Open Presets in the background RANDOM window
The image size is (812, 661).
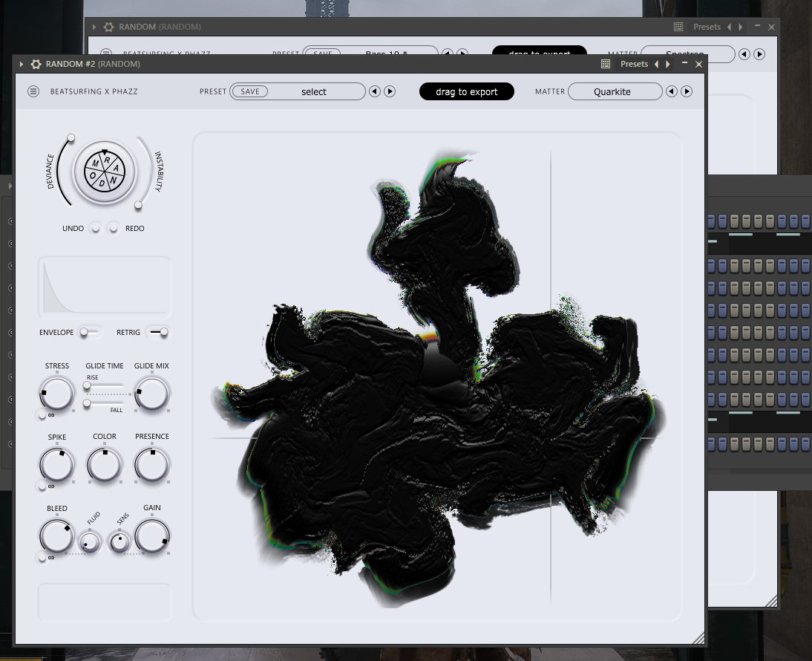coord(707,27)
